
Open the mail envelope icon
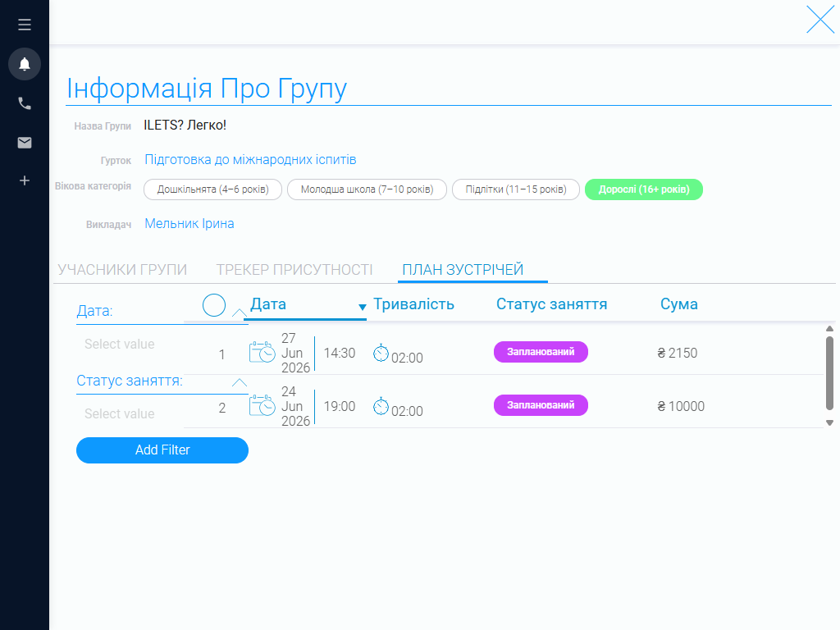(x=25, y=143)
